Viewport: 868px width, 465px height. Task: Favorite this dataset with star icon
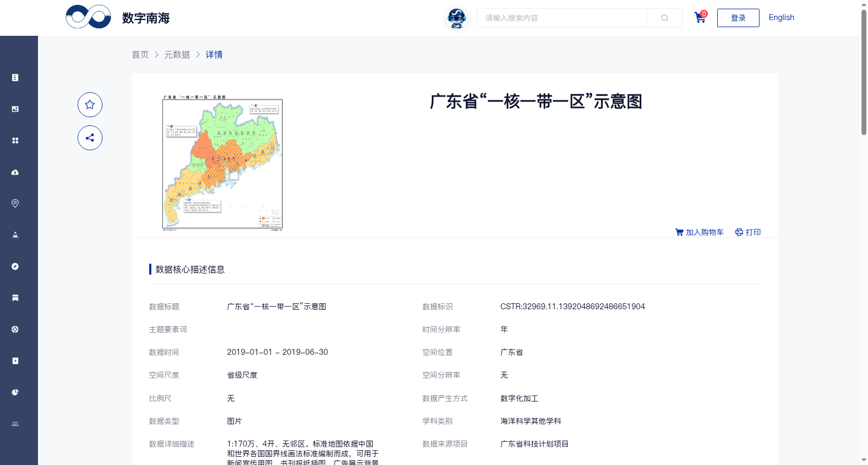point(90,105)
